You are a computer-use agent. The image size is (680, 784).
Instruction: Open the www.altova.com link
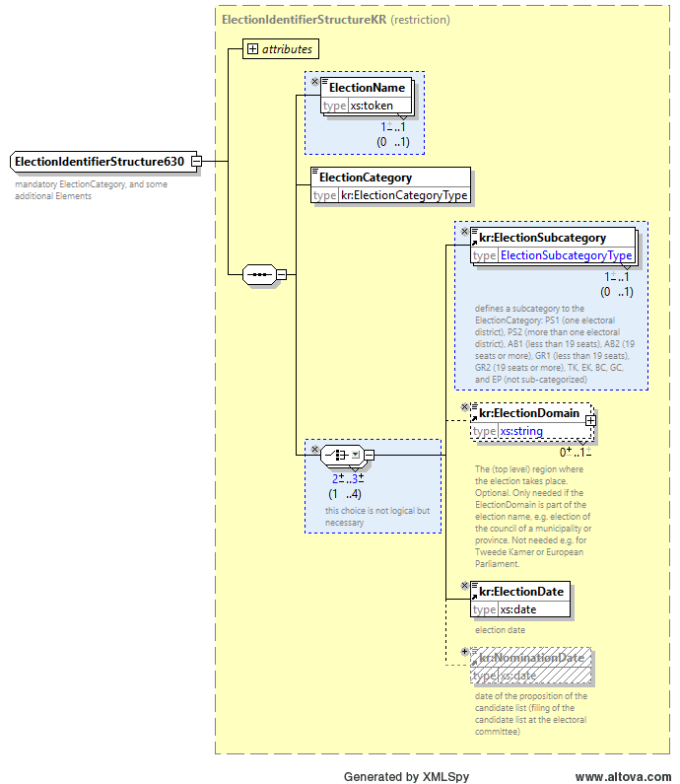(623, 776)
